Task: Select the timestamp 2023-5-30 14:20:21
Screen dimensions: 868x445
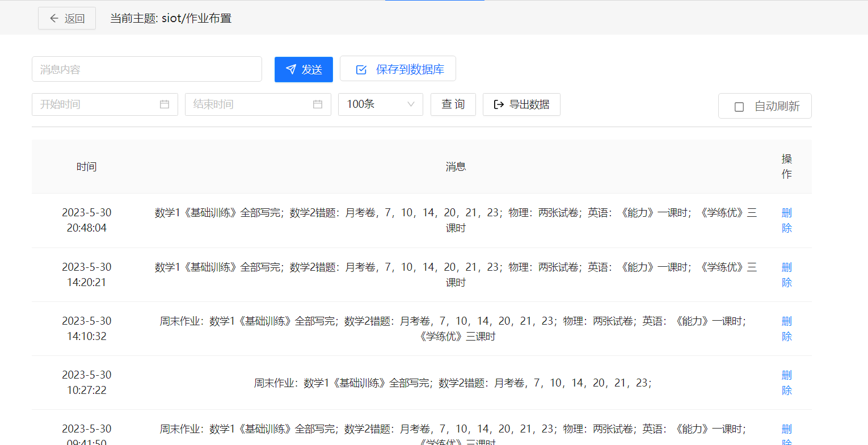Action: [87, 275]
